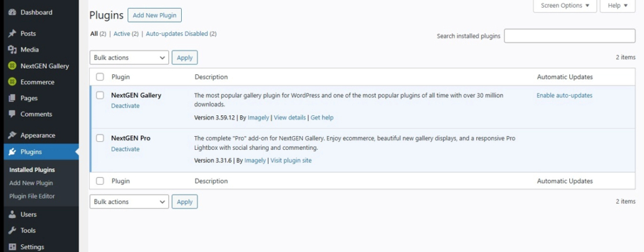
Task: Deactivate the NextGEN Pro plugin
Action: click(x=125, y=149)
